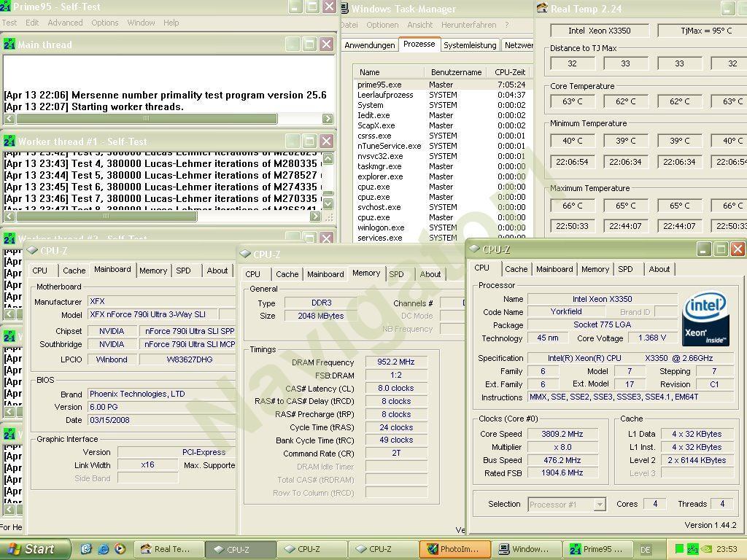Open SPD tab in front CPU-Z window
747x560 pixels.
tap(625, 269)
